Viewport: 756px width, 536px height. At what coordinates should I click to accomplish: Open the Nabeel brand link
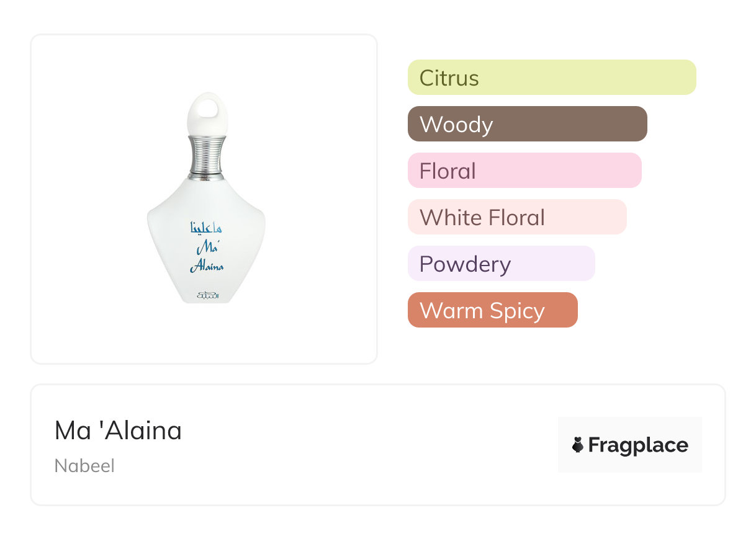(x=84, y=466)
